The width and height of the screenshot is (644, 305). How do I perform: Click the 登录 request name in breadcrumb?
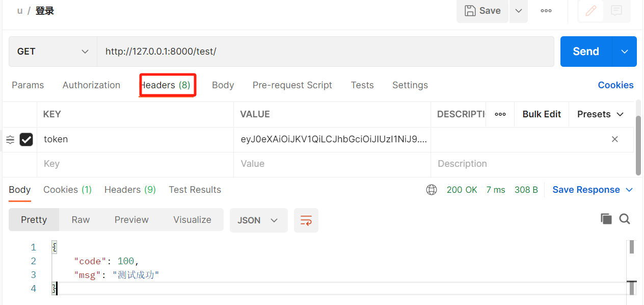click(45, 11)
